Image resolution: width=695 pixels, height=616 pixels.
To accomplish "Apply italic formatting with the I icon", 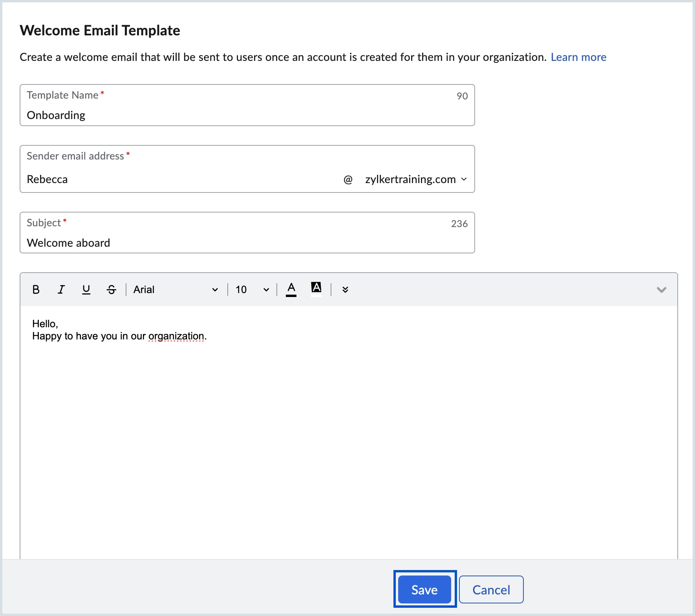I will coord(61,290).
